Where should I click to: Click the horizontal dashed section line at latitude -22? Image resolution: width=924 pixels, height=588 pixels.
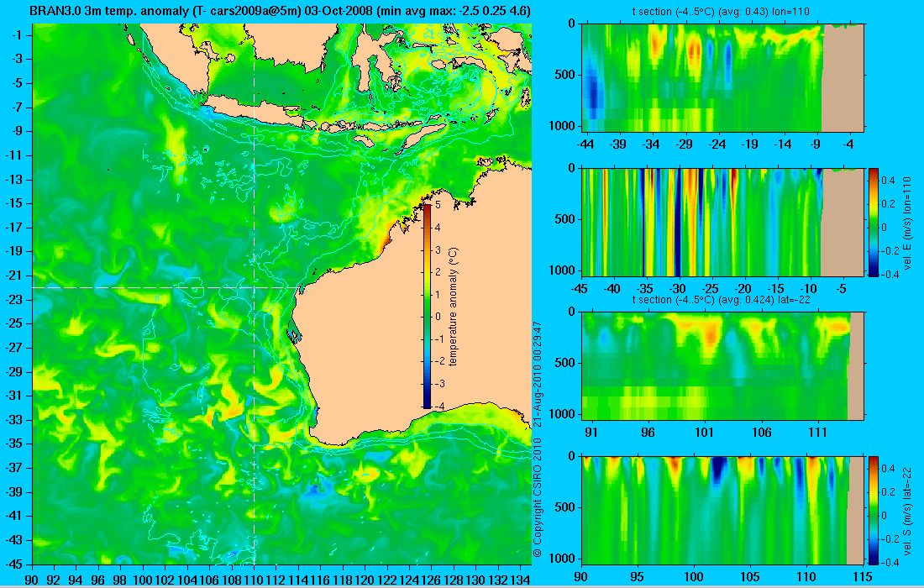[167, 287]
